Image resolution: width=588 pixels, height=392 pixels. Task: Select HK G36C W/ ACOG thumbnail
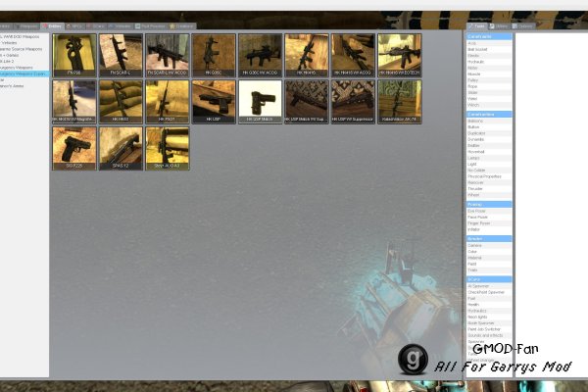point(261,55)
